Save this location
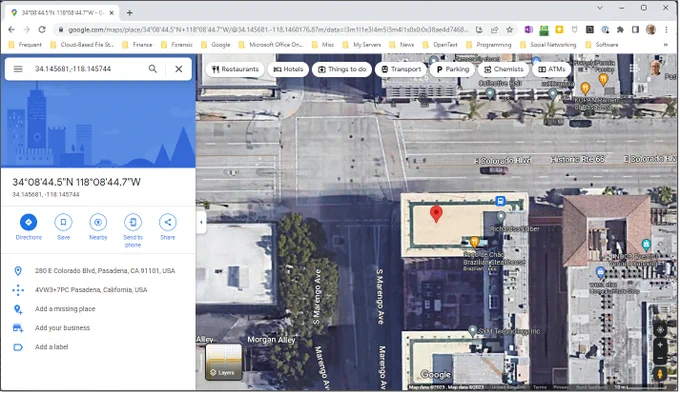 pos(63,227)
